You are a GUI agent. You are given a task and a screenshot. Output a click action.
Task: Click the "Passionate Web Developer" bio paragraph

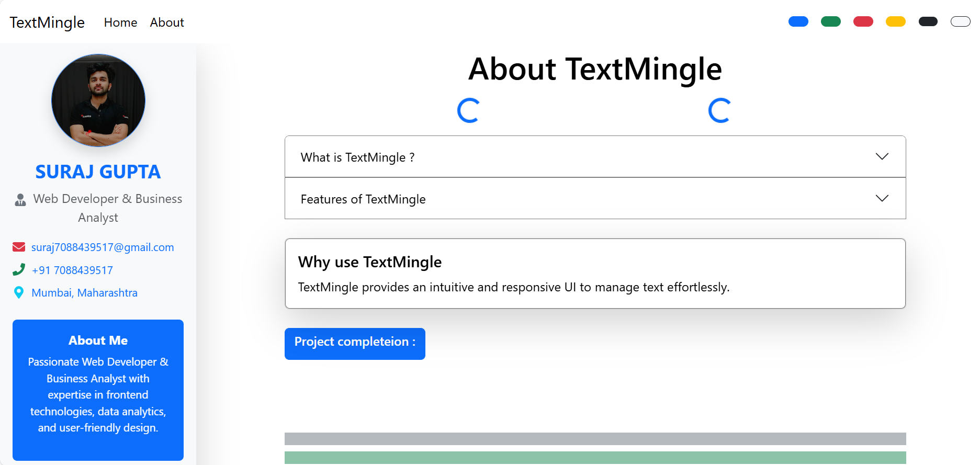pos(98,395)
